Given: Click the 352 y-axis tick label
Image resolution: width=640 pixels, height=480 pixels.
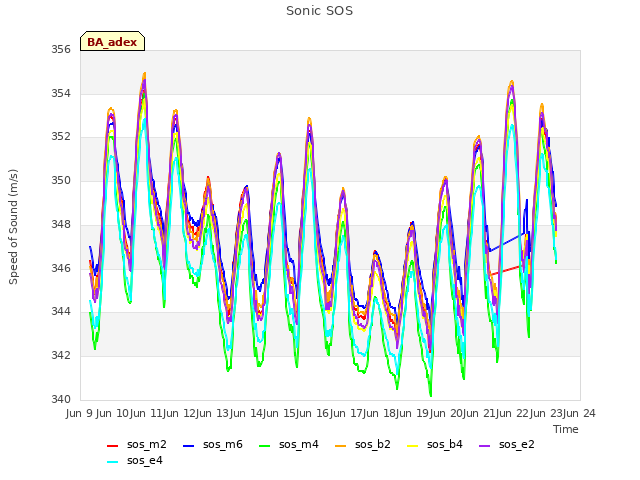Looking at the screenshot, I should pos(61,136).
